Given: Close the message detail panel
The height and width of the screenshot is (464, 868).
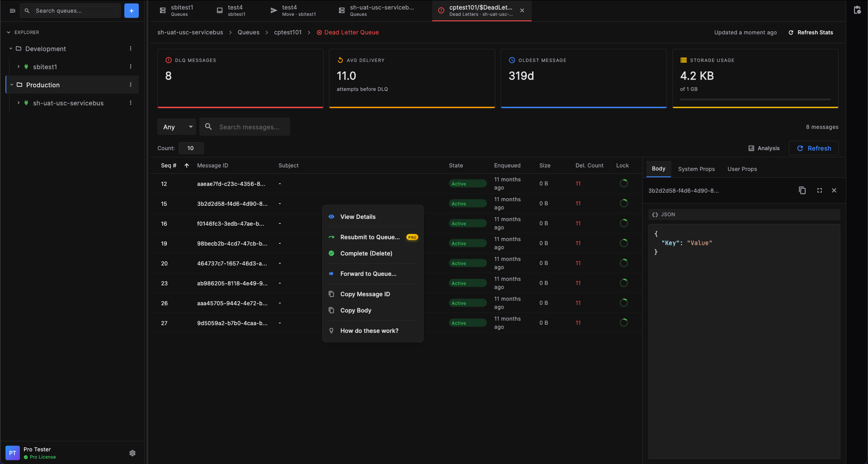Looking at the screenshot, I should click(834, 190).
